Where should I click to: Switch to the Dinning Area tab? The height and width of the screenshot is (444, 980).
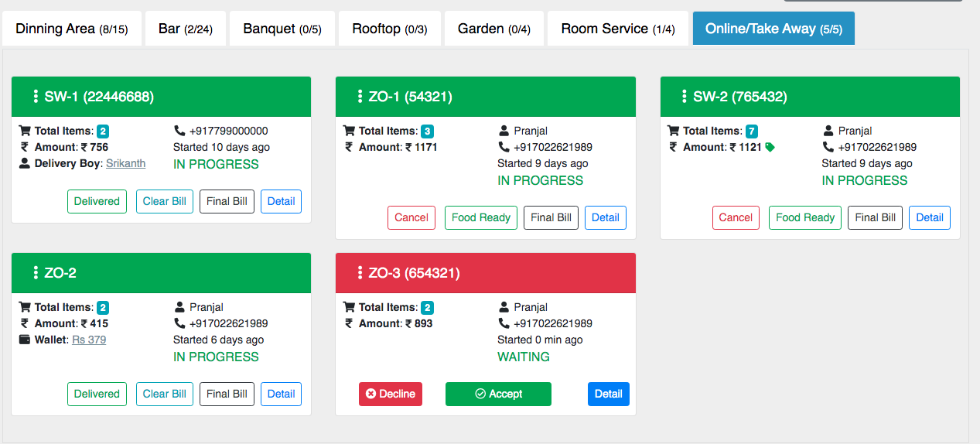(x=71, y=29)
